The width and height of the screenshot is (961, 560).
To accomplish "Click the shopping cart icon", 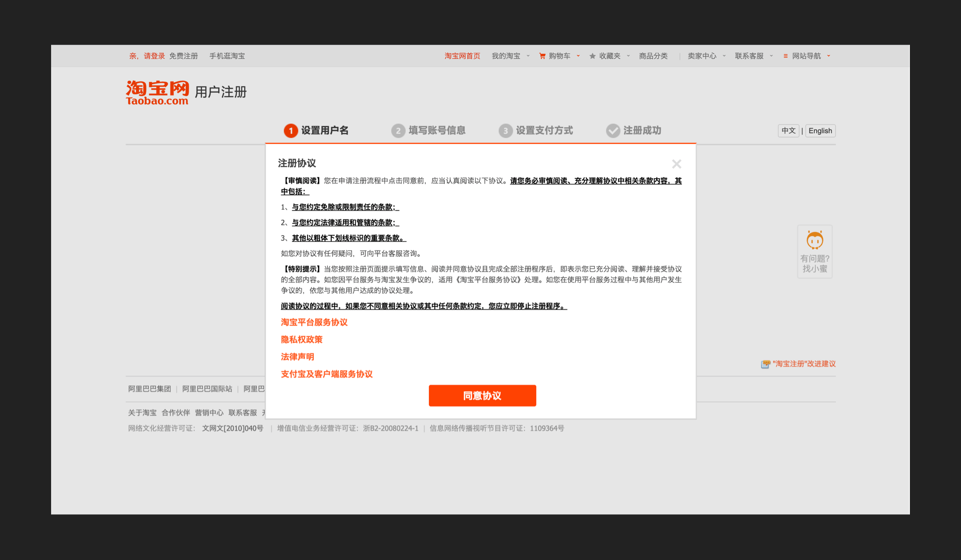I will click(x=542, y=56).
